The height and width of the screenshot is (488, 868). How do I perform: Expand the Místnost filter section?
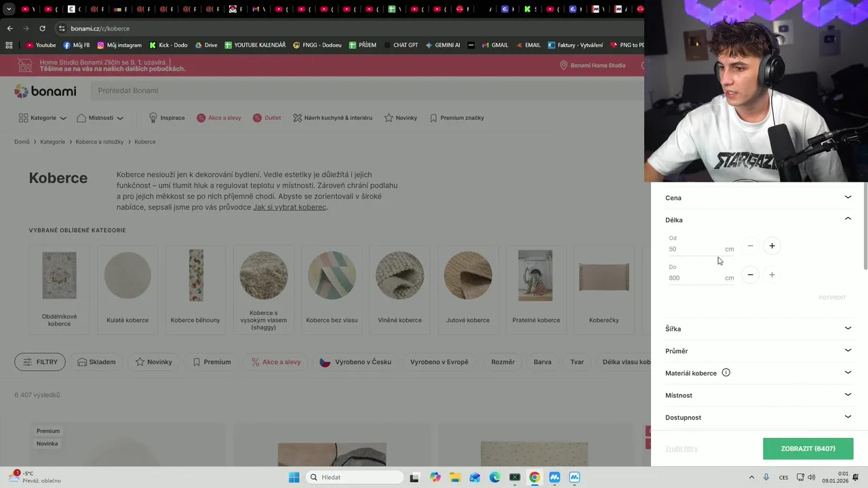tap(758, 395)
